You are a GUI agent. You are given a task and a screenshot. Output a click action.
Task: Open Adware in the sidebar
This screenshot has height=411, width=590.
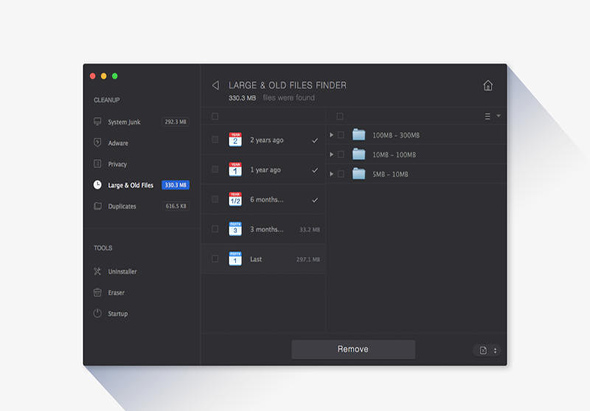[118, 143]
